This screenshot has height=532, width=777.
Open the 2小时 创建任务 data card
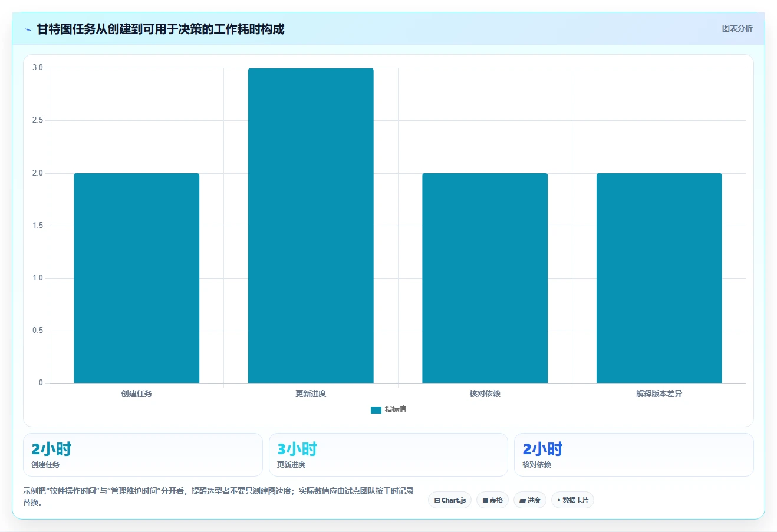coord(143,455)
